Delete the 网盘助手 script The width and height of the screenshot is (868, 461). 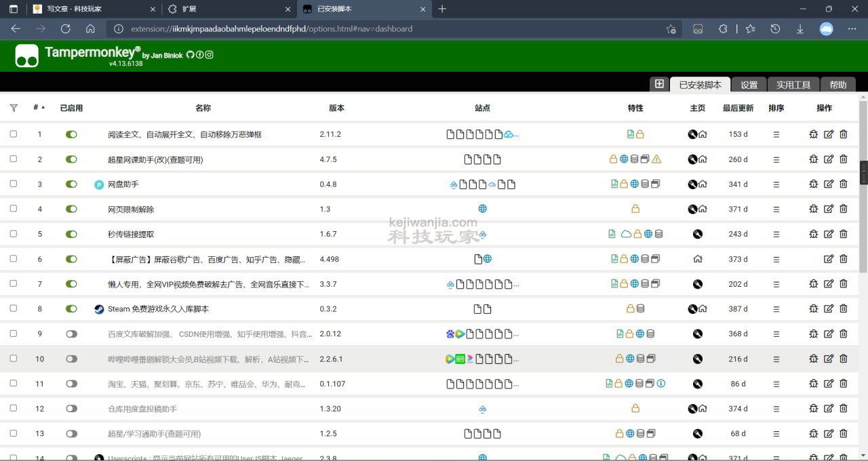844,184
